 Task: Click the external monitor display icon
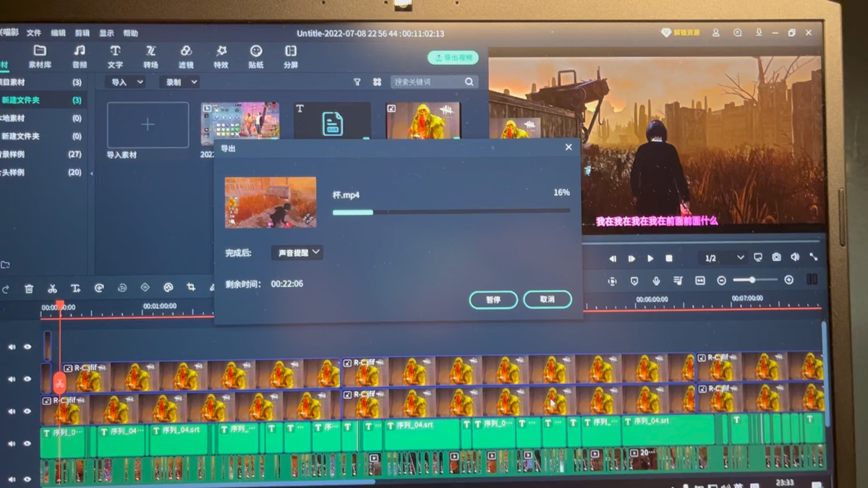coord(758,257)
